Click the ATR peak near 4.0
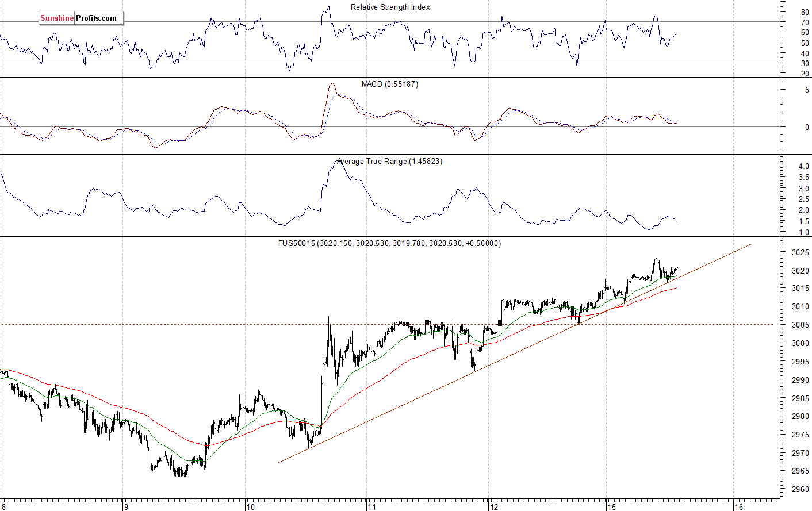 [339, 163]
